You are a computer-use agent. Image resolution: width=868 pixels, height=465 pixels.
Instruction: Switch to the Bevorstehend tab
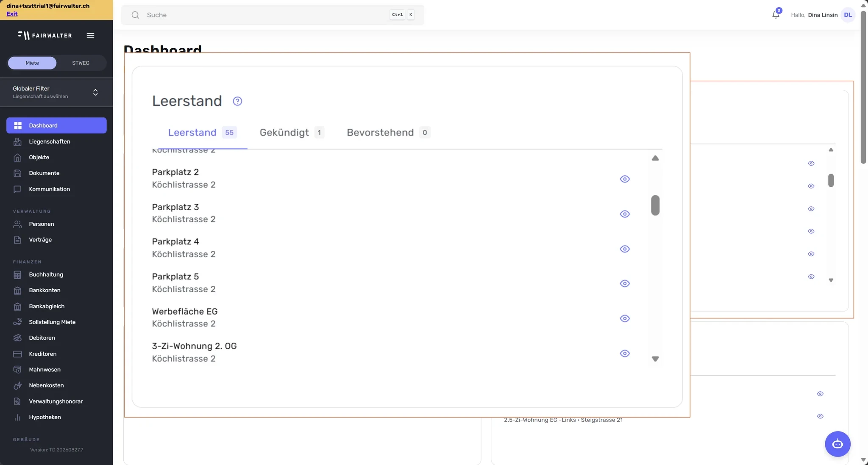388,133
